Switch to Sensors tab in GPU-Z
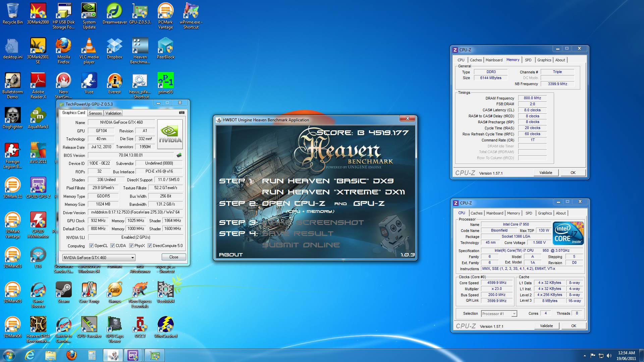This screenshot has width=644, height=362. 95,113
